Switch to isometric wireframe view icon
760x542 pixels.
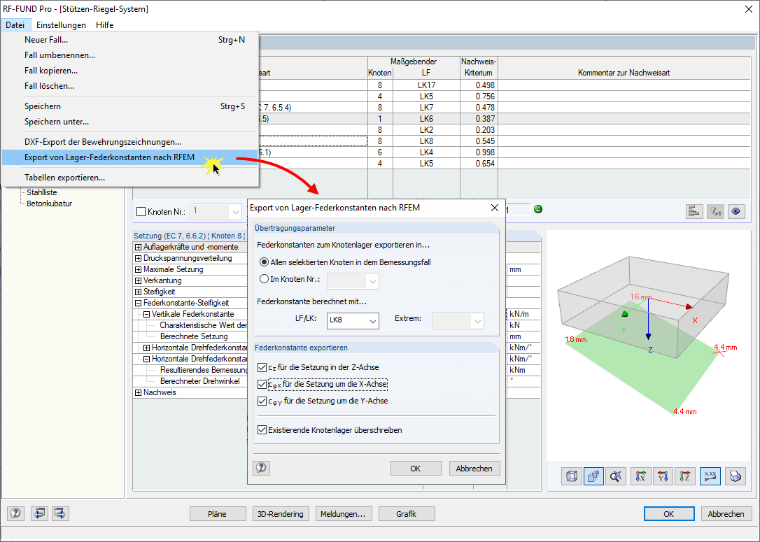tap(571, 476)
